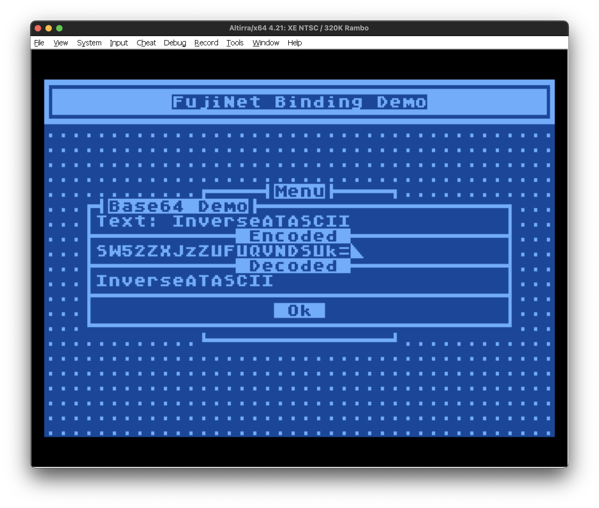This screenshot has height=508, width=599.
Task: Click the FujiNet Binding Demo header
Action: pos(300,102)
